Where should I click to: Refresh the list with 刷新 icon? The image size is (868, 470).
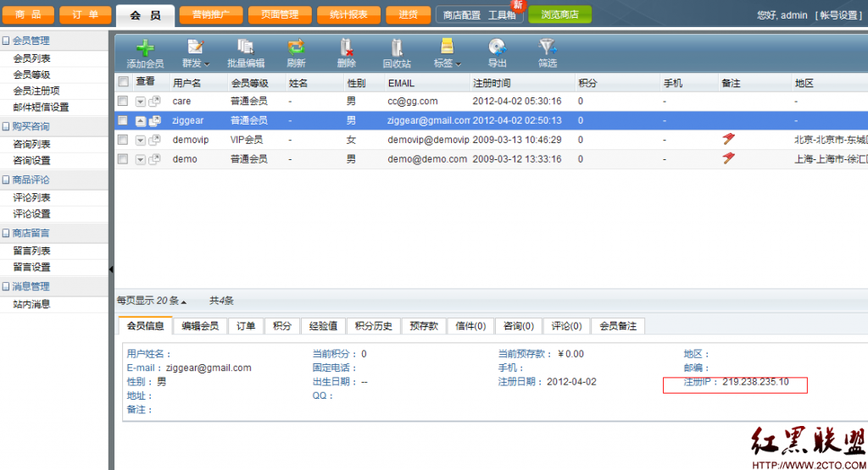[296, 47]
